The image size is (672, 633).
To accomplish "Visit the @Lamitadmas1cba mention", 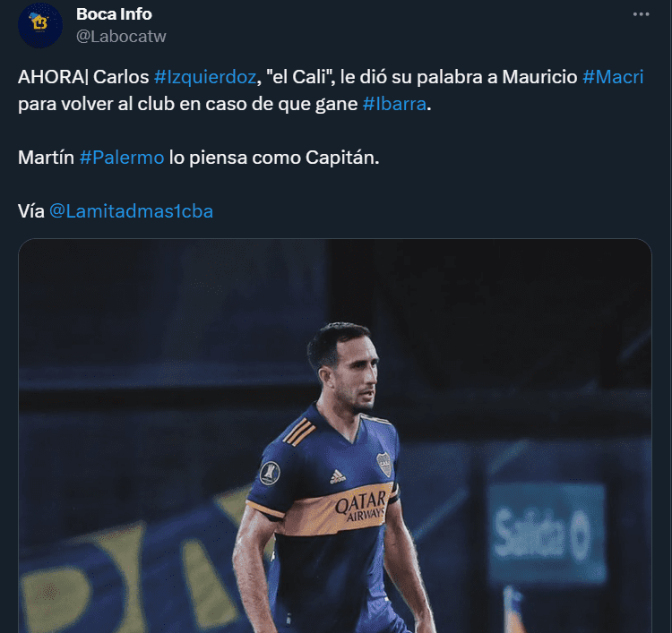I will (x=131, y=211).
